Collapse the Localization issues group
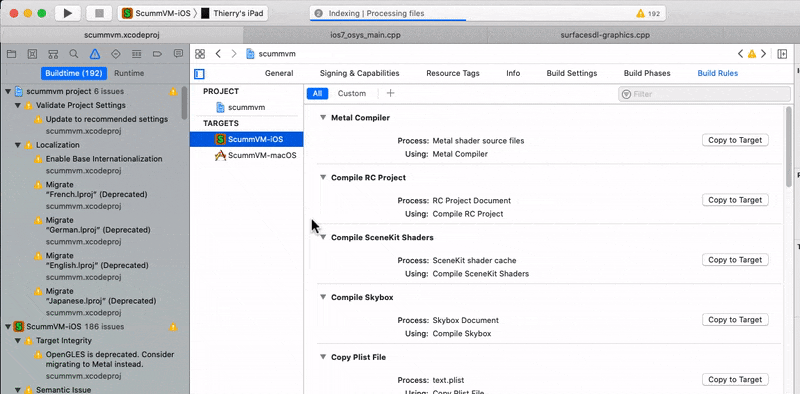 [18, 145]
